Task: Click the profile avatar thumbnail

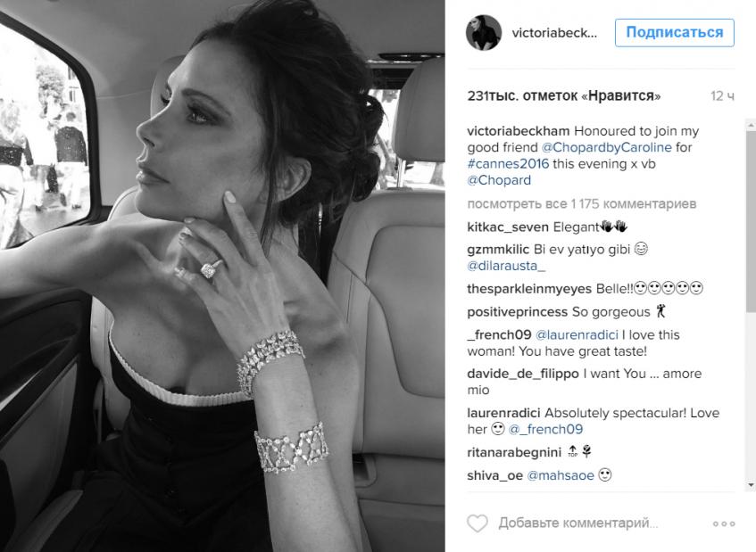Action: (x=484, y=32)
